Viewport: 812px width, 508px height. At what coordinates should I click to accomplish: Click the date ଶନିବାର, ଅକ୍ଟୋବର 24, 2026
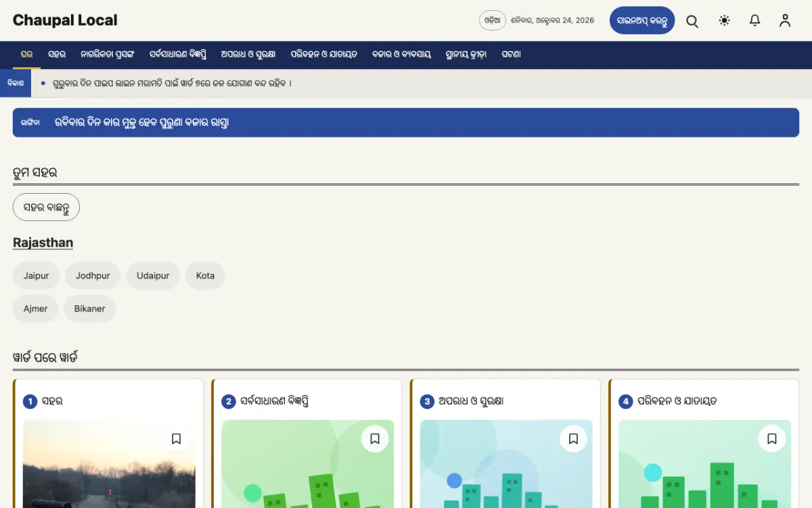coord(553,20)
